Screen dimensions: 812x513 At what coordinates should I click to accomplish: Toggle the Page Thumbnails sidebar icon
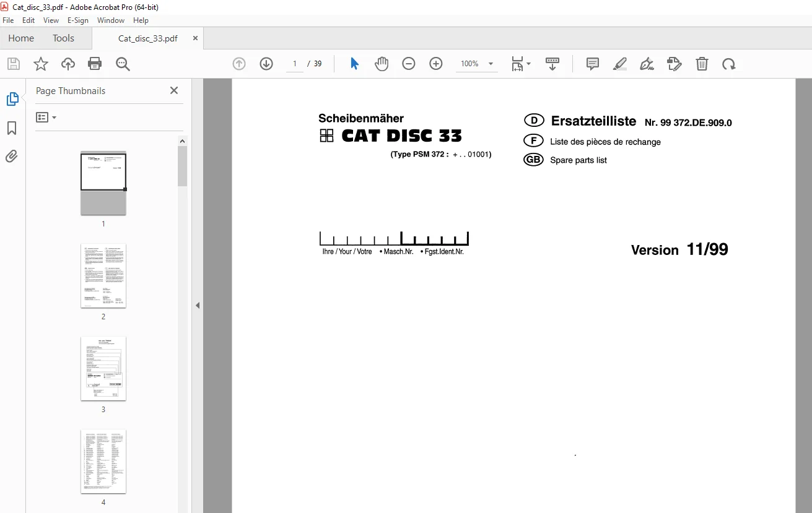[12, 99]
